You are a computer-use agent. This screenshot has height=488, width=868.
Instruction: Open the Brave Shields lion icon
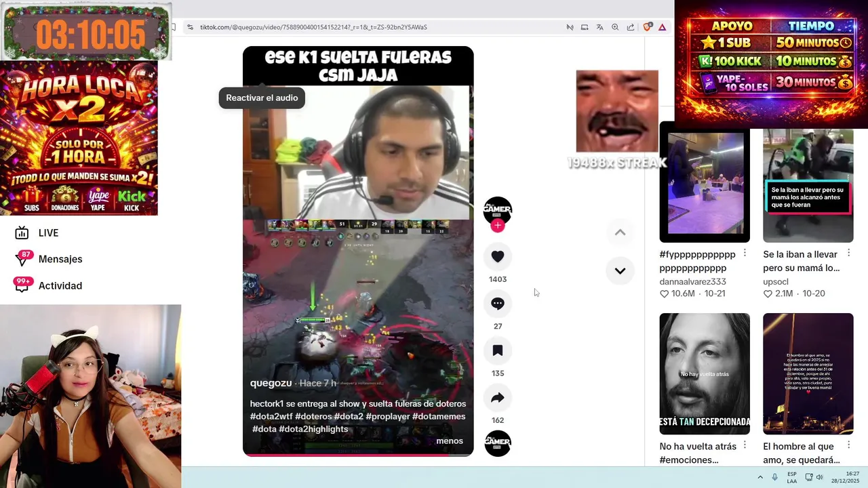click(647, 27)
